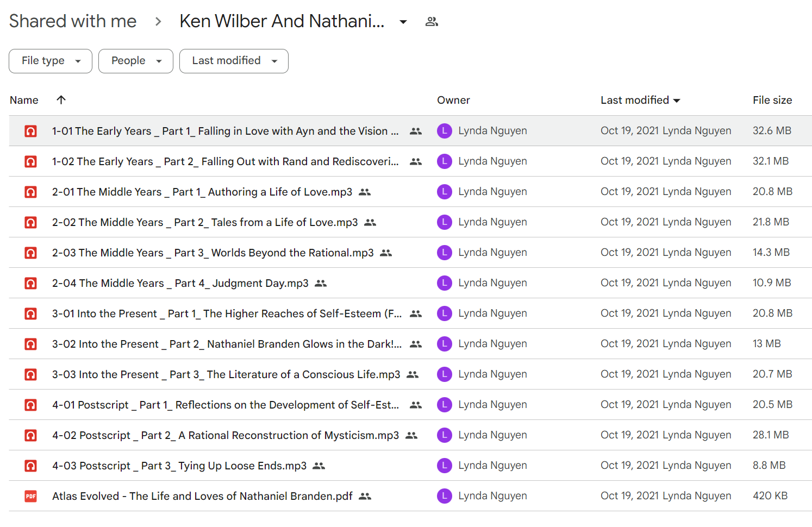Click the Ken Wilber And Nathani... folder title
812x527 pixels.
pyautogui.click(x=282, y=21)
